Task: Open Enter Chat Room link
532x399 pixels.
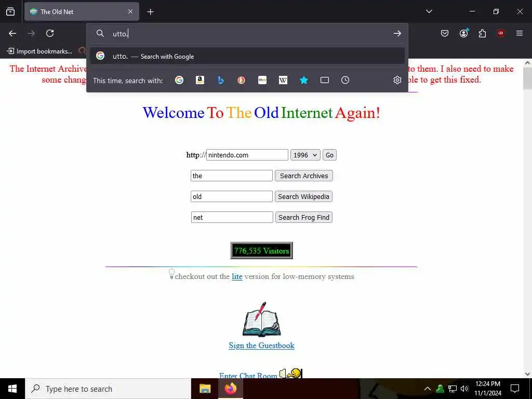Action: (248, 375)
